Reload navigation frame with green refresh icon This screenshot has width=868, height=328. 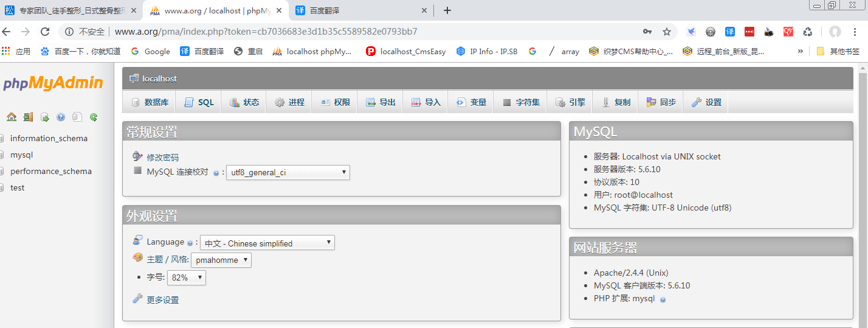click(94, 117)
